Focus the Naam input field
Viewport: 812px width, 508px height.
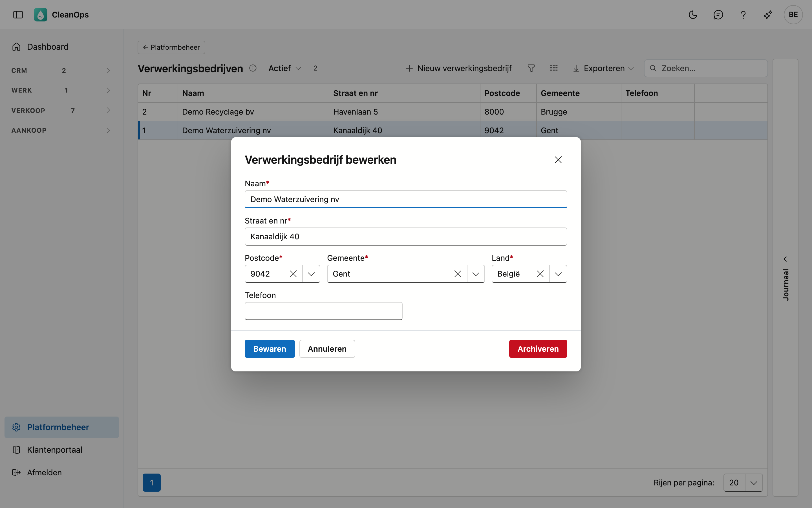(406, 199)
